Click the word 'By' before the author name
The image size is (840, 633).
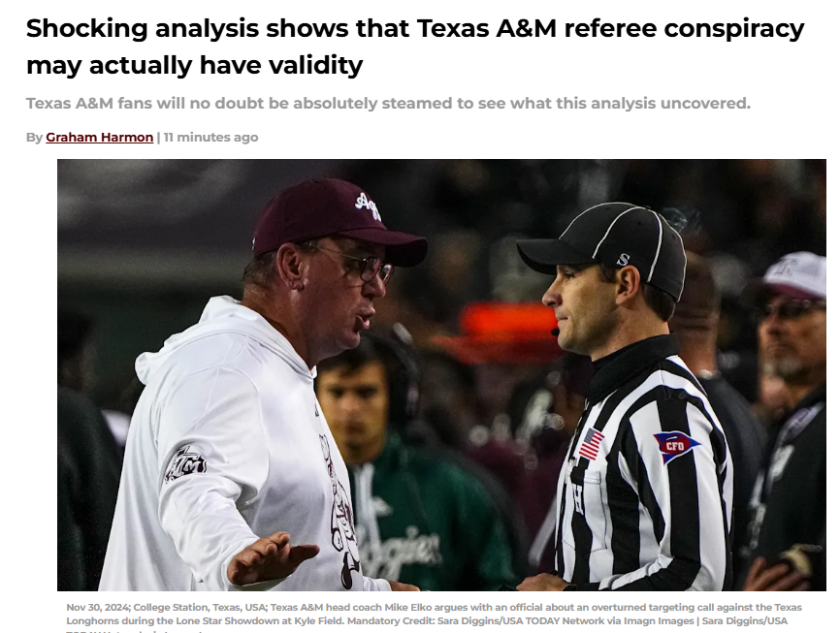[34, 138]
